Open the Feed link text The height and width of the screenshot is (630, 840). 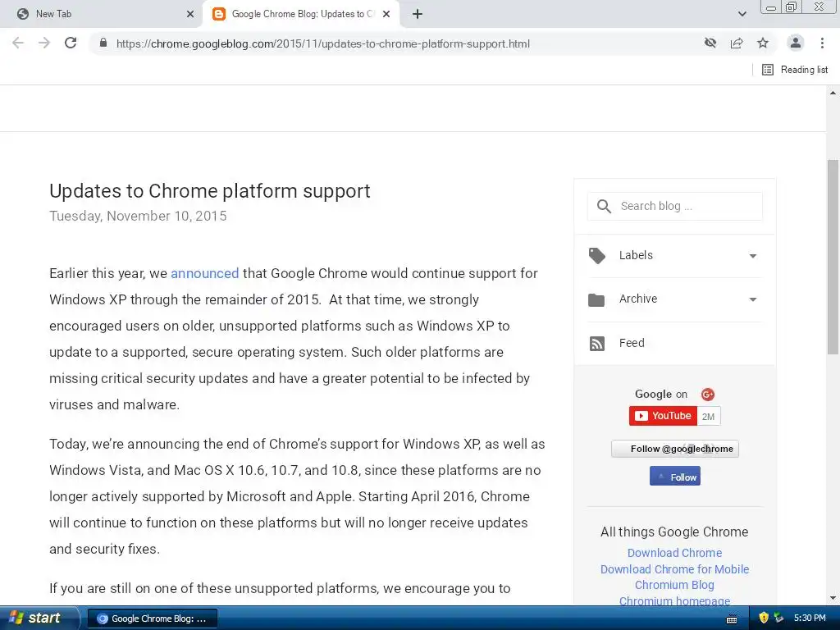pos(632,343)
